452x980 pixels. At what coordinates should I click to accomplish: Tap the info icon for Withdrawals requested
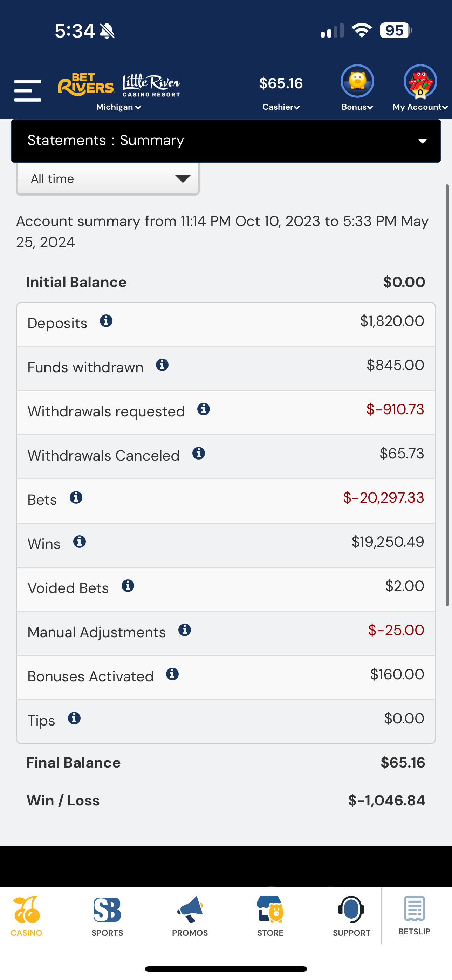[x=204, y=409]
